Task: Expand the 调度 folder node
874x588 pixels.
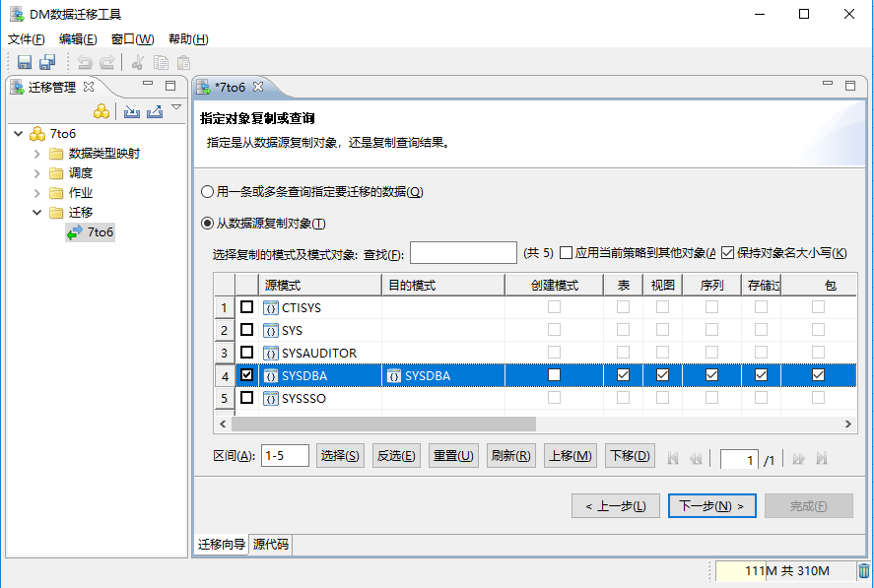Action: pyautogui.click(x=36, y=172)
